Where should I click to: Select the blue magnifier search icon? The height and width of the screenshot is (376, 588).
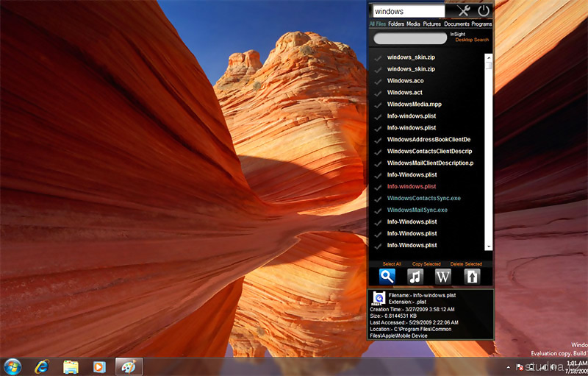click(x=387, y=277)
